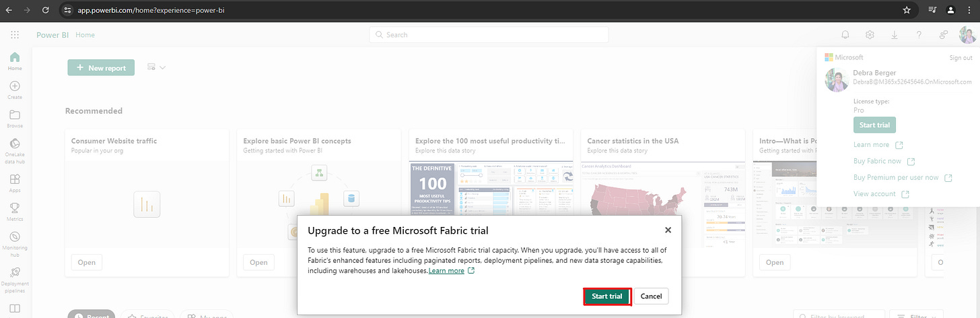Click the Power BI brand label
The image size is (980, 318).
(x=53, y=34)
